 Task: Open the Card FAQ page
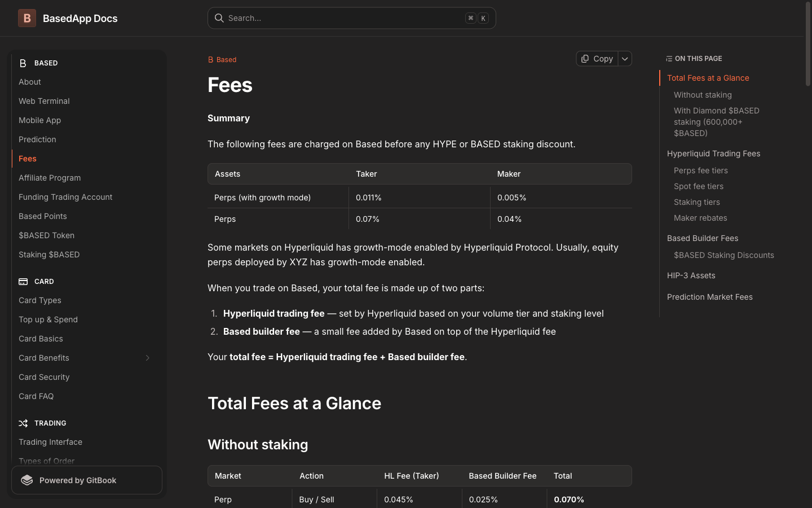pos(87,396)
